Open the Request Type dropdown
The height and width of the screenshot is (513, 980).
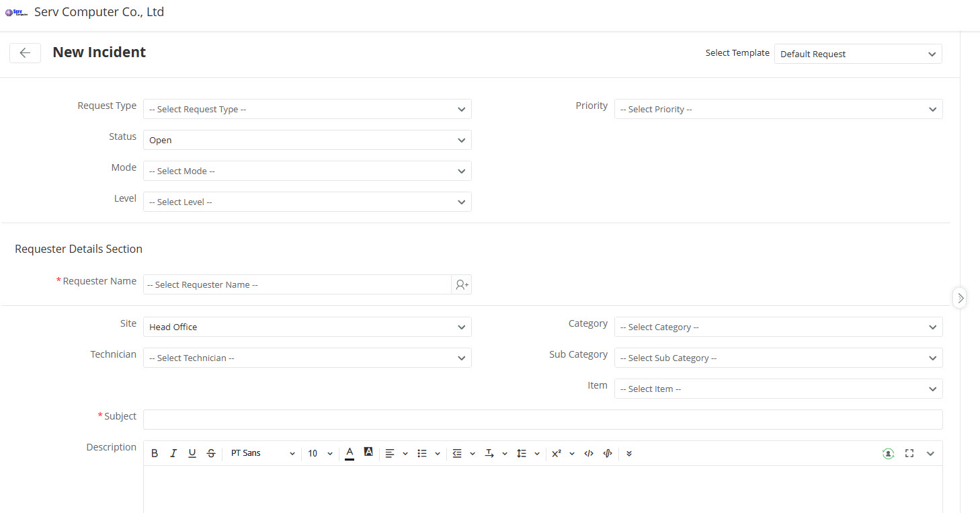pyautogui.click(x=307, y=109)
